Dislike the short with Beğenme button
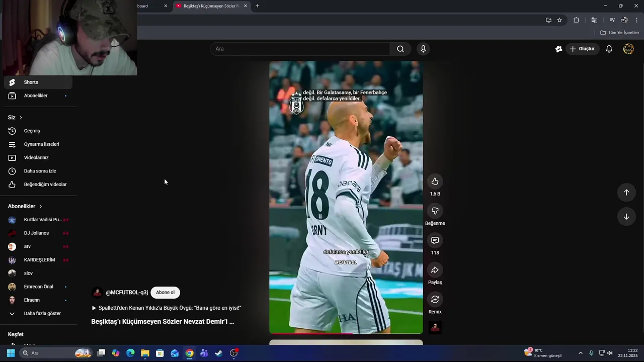Viewport: 644px width, 362px height. pyautogui.click(x=435, y=211)
